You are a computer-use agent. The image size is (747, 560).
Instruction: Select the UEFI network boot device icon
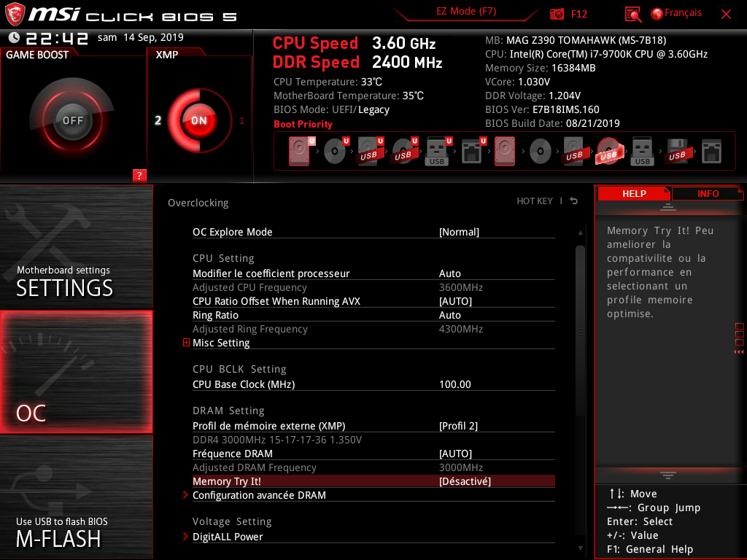click(473, 152)
